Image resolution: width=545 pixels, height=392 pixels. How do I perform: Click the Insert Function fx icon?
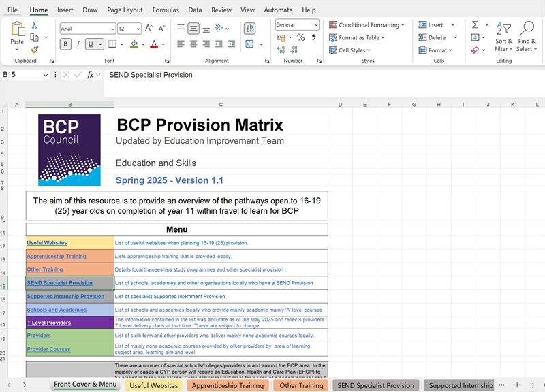click(x=90, y=75)
